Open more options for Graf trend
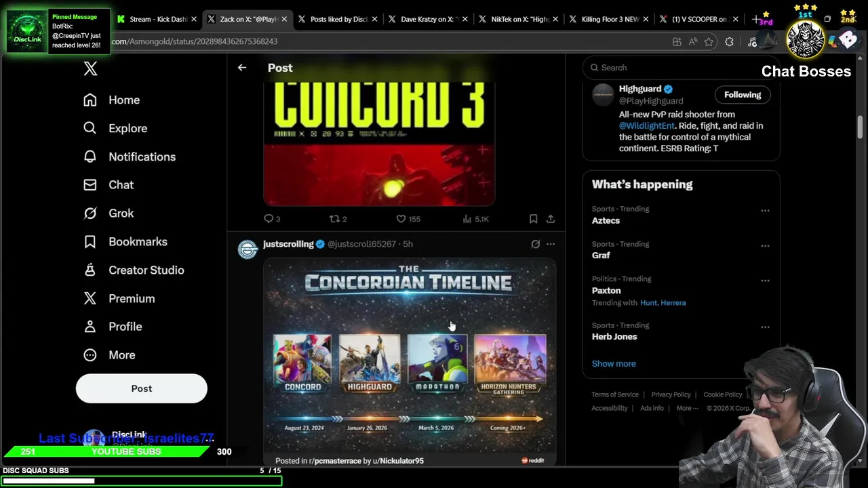 click(x=765, y=245)
